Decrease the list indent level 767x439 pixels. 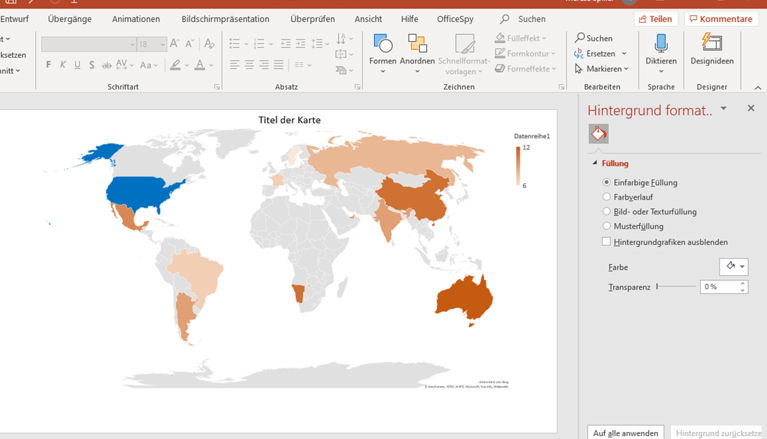click(x=286, y=44)
